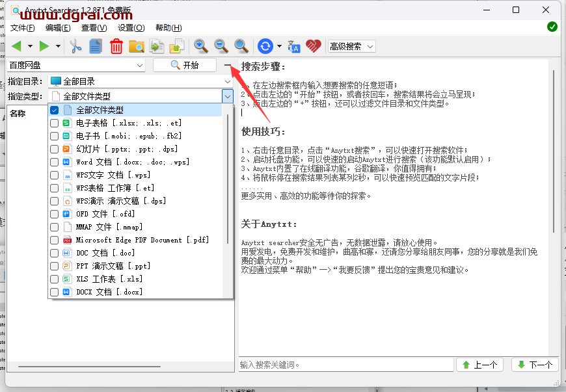Click the 关于Anytxt heading in the preview pane
566x392 pixels.
[x=269, y=224]
